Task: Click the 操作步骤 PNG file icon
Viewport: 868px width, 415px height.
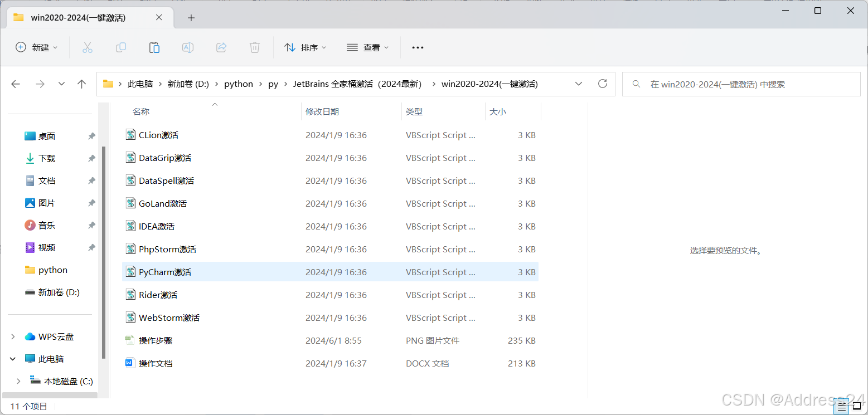Action: point(129,340)
